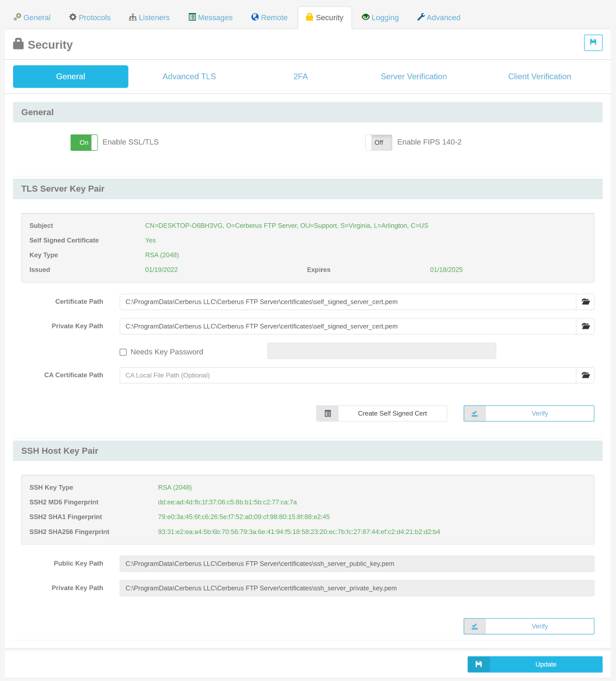Viewport: 616px width, 681px height.
Task: Check the Needs Key Password checkbox
Action: 123,352
